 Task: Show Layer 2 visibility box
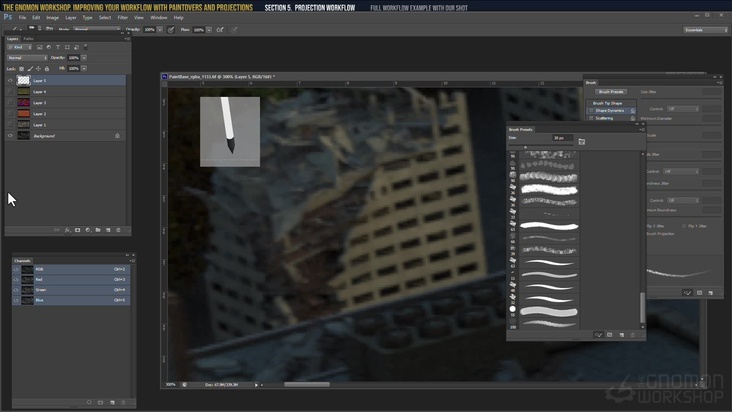pos(10,114)
